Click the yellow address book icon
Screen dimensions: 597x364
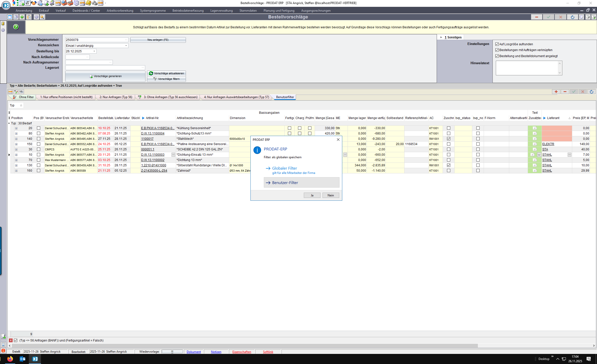pos(88,3)
